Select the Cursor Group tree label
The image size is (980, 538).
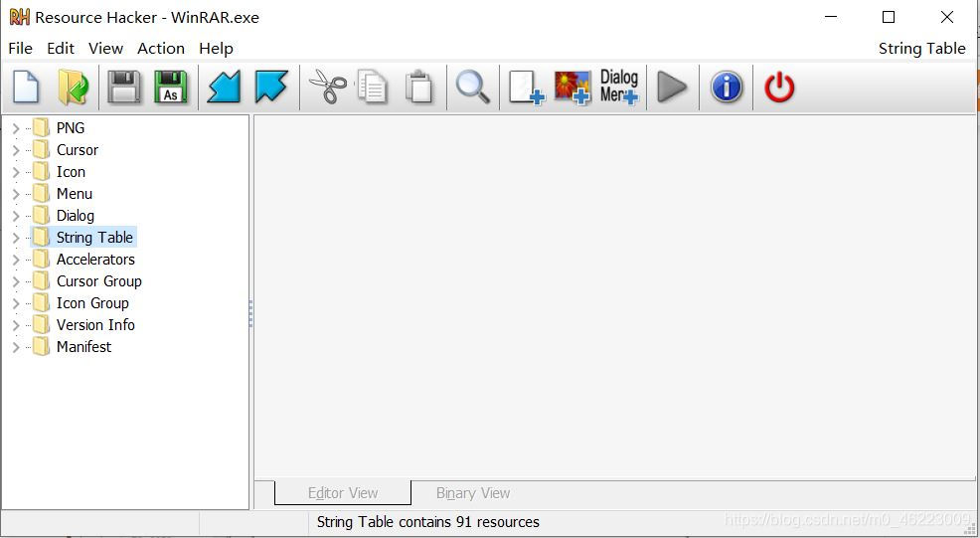[98, 280]
